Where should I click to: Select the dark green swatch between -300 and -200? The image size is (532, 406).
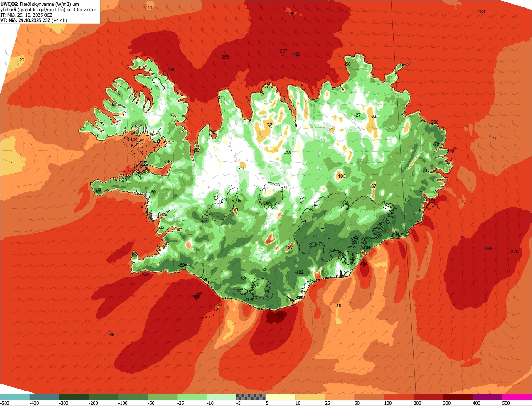pos(74,397)
